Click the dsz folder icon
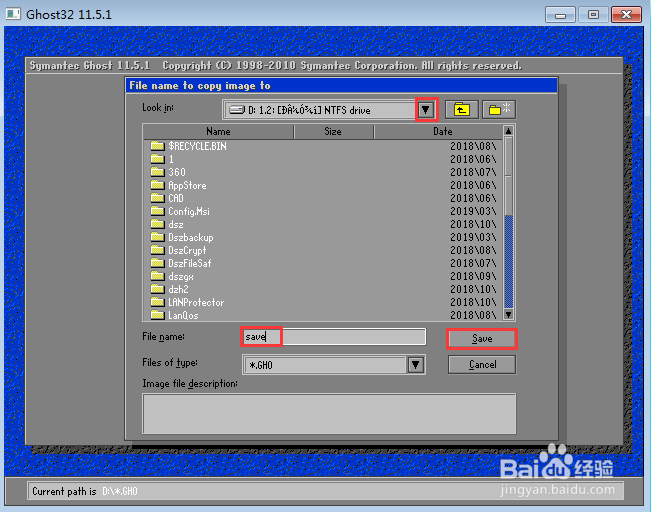The height and width of the screenshot is (512, 651). click(x=157, y=224)
